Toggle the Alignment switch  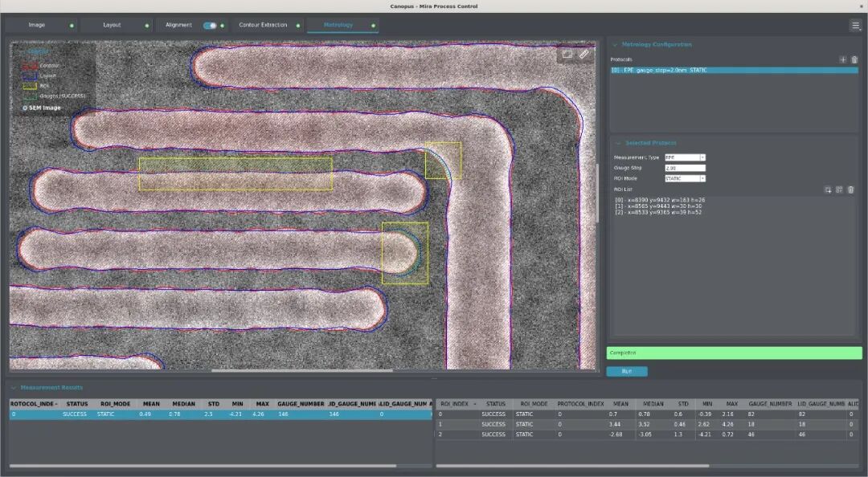(210, 26)
